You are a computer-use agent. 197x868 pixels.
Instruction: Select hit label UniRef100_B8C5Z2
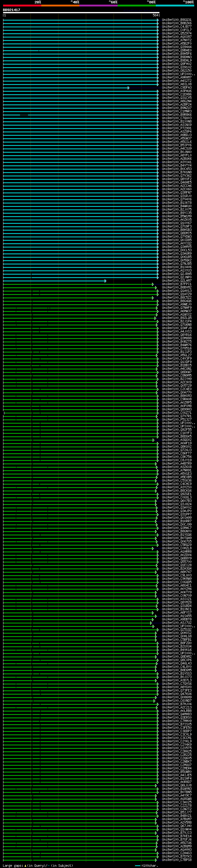176,297
